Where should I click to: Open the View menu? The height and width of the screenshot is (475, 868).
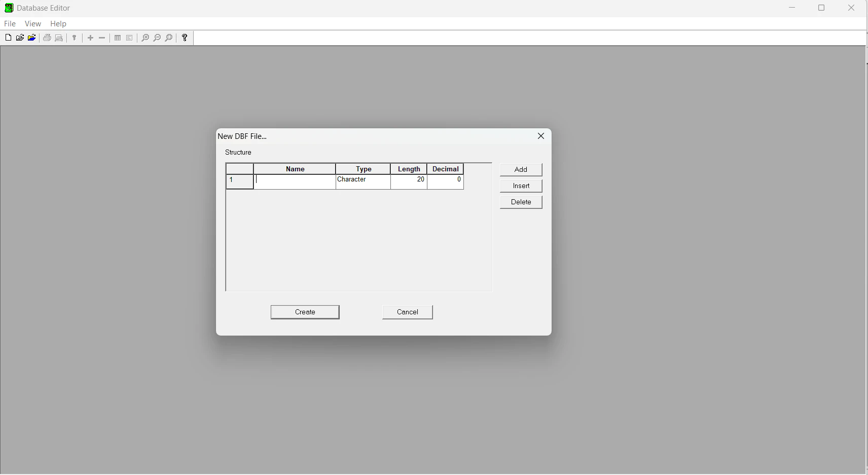pyautogui.click(x=32, y=23)
